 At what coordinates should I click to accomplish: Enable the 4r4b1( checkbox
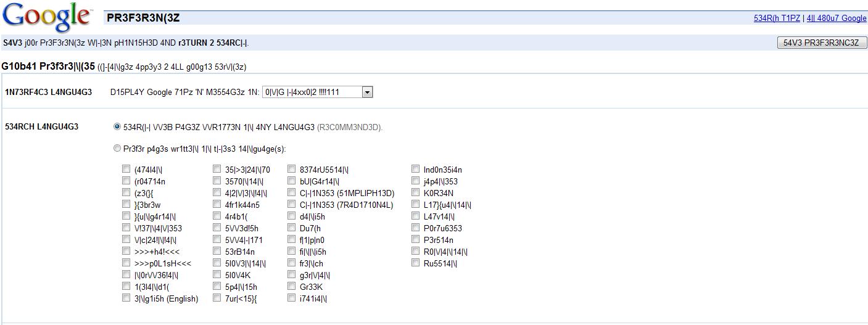[x=217, y=216]
